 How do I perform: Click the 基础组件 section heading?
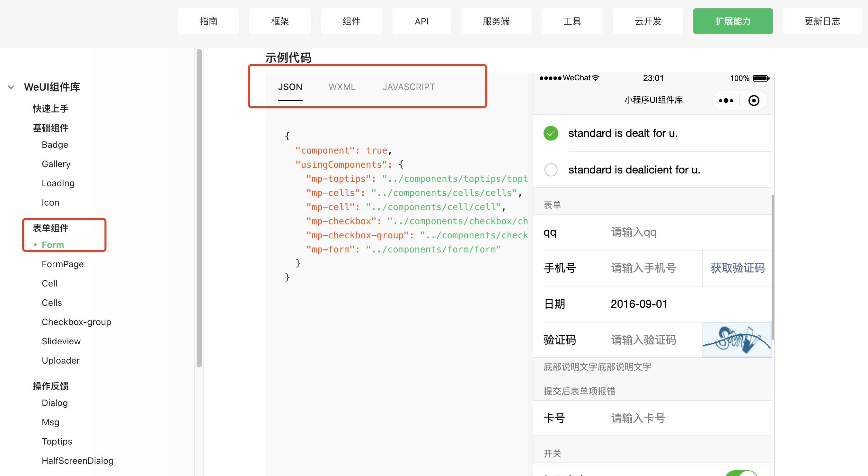pos(50,128)
